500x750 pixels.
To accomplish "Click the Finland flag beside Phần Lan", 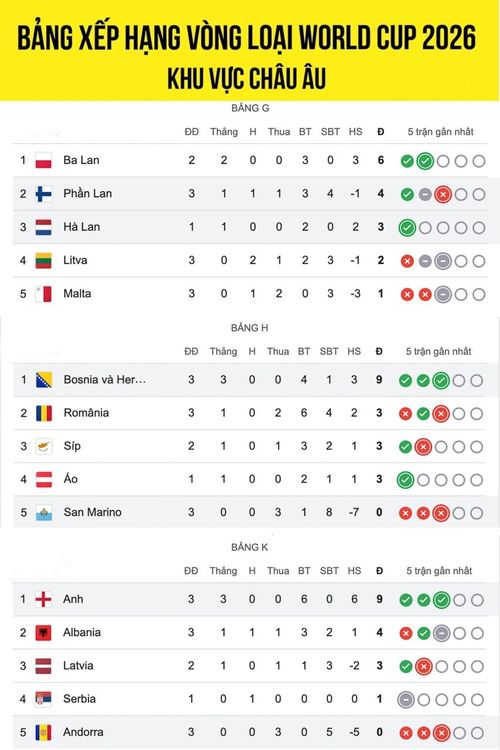I will [x=44, y=194].
